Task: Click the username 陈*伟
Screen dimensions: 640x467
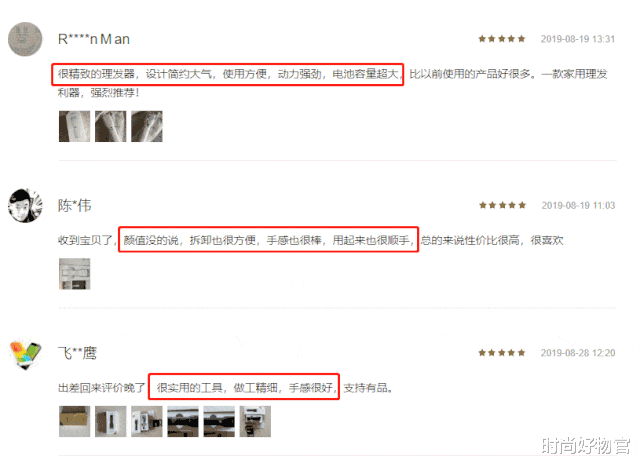Action: pos(75,205)
